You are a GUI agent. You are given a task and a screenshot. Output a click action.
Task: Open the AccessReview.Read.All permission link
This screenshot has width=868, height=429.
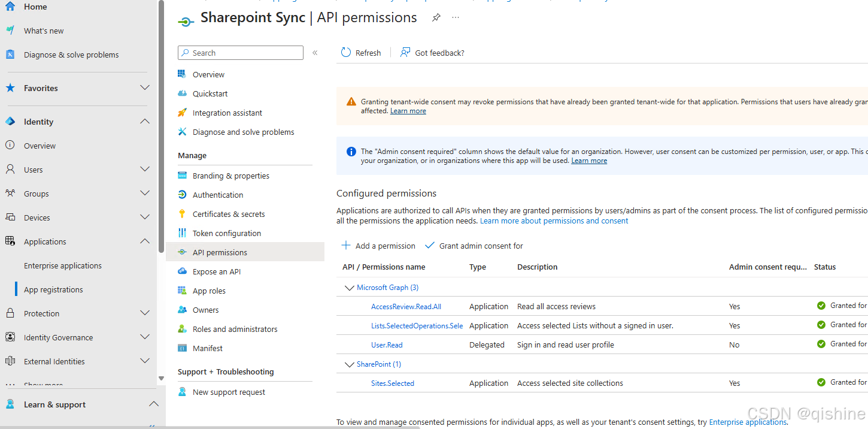[406, 306]
